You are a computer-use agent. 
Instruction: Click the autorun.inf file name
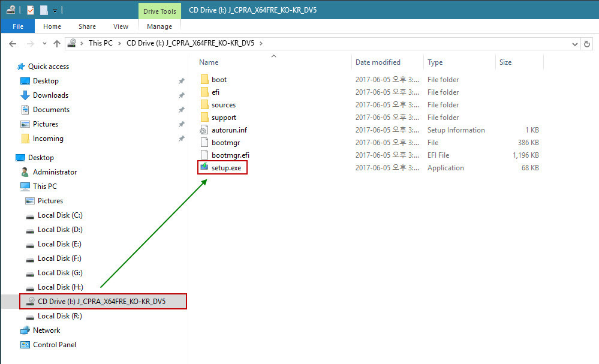point(229,130)
